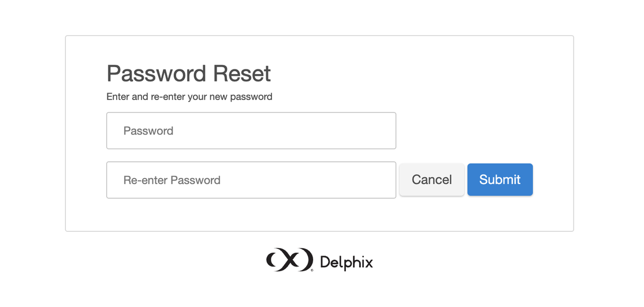Click the "Password" placeholder text
This screenshot has height=307, width=644.
tap(148, 131)
